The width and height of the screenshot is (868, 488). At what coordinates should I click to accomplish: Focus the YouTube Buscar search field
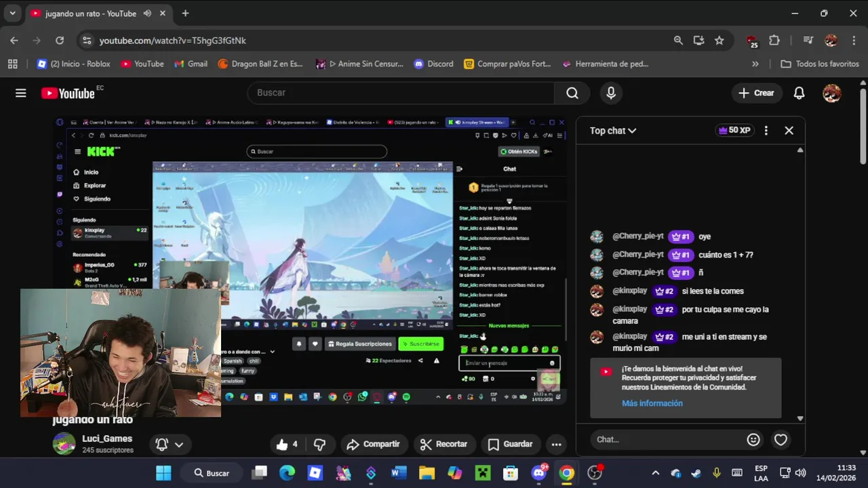click(x=401, y=93)
